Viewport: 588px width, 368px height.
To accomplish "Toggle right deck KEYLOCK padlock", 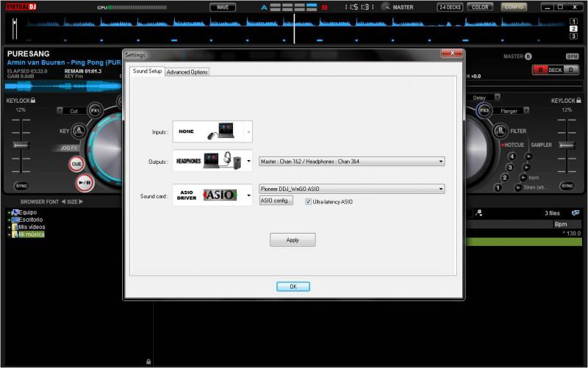I will [578, 100].
